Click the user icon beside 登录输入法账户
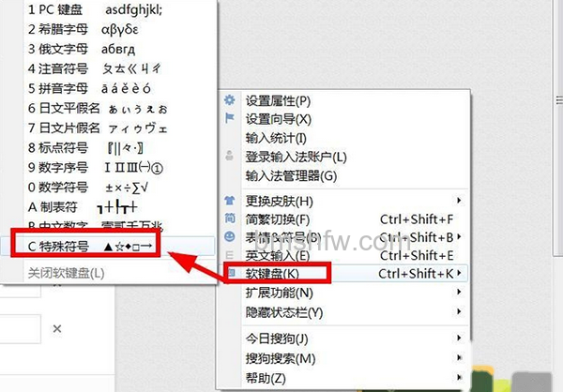Screen dimensions: 563x392 pyautogui.click(x=230, y=156)
